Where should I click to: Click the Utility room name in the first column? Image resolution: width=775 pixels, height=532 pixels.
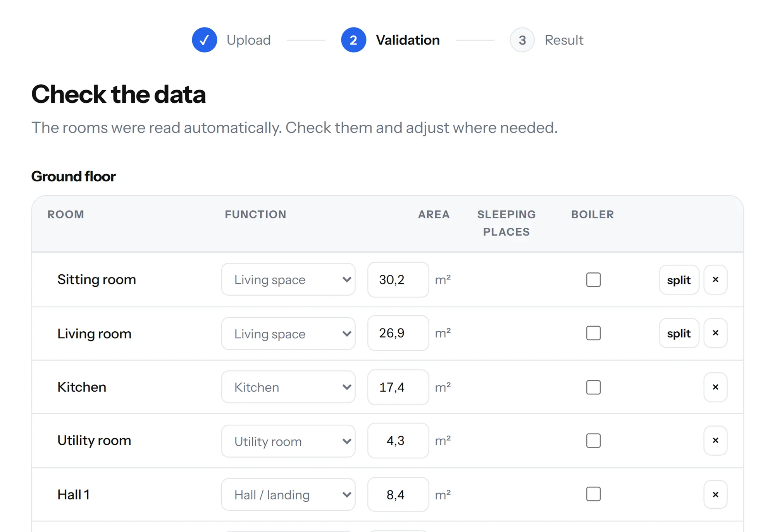pos(94,441)
